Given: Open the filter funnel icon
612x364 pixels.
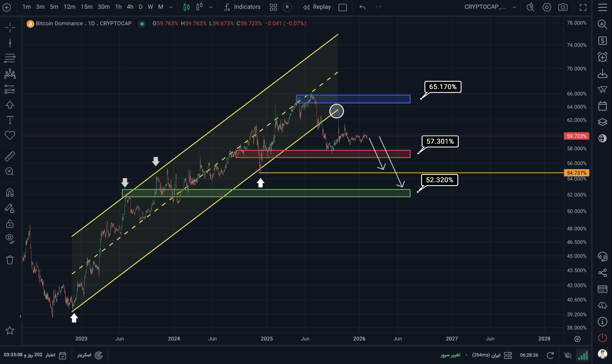Looking at the screenshot, I should pos(602,90).
